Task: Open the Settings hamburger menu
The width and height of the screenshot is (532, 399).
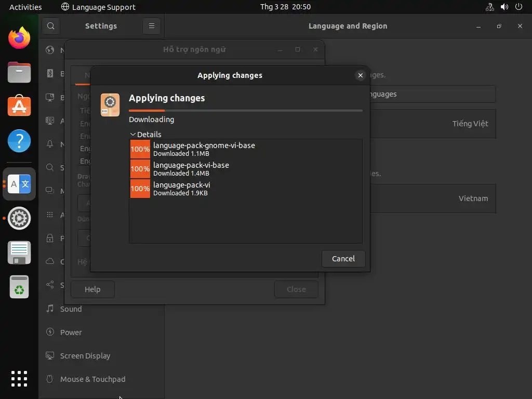Action: pos(152,26)
